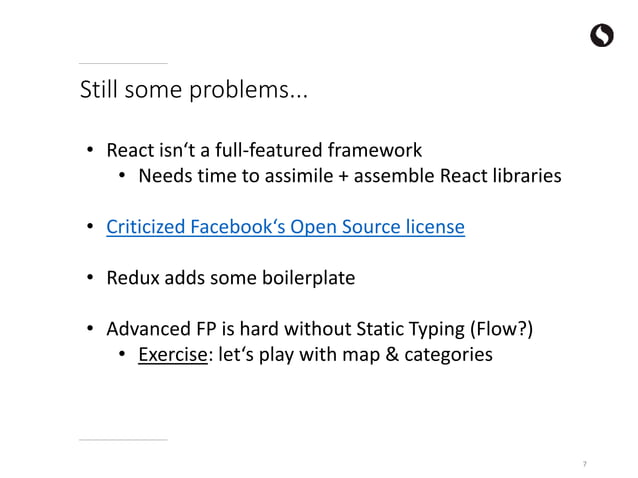Viewport: 638px width, 478px height.
Task: Click the bullet before Criticized Facebook's link
Action: point(90,226)
